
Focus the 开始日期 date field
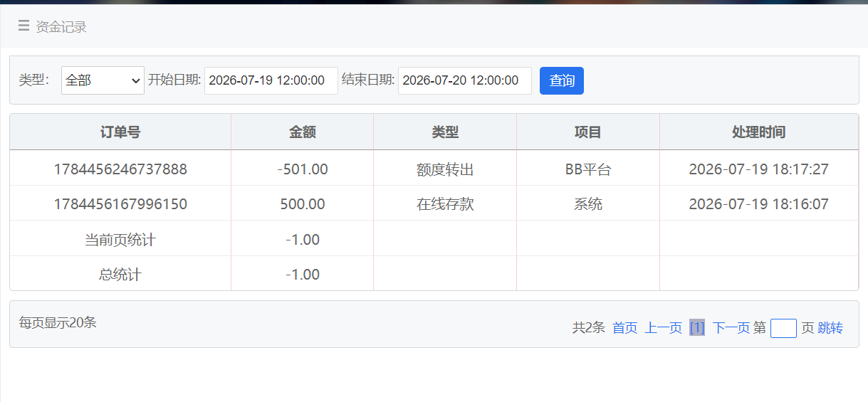pos(271,80)
